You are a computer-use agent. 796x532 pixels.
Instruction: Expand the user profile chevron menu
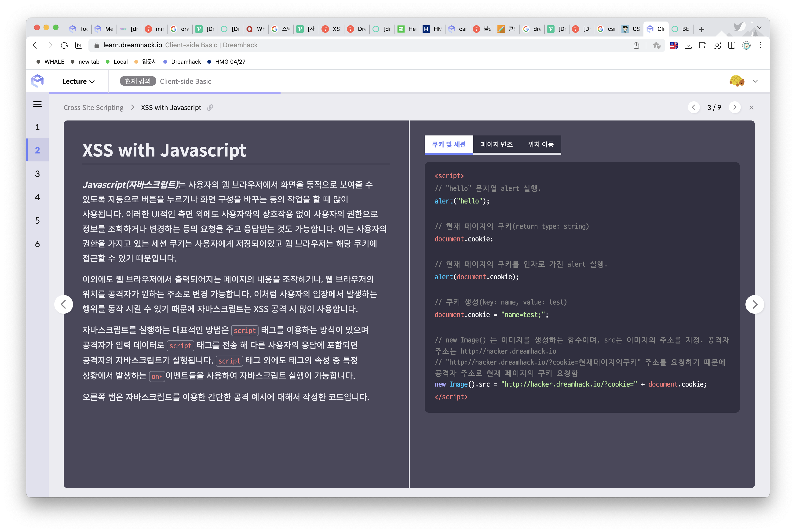pyautogui.click(x=755, y=81)
